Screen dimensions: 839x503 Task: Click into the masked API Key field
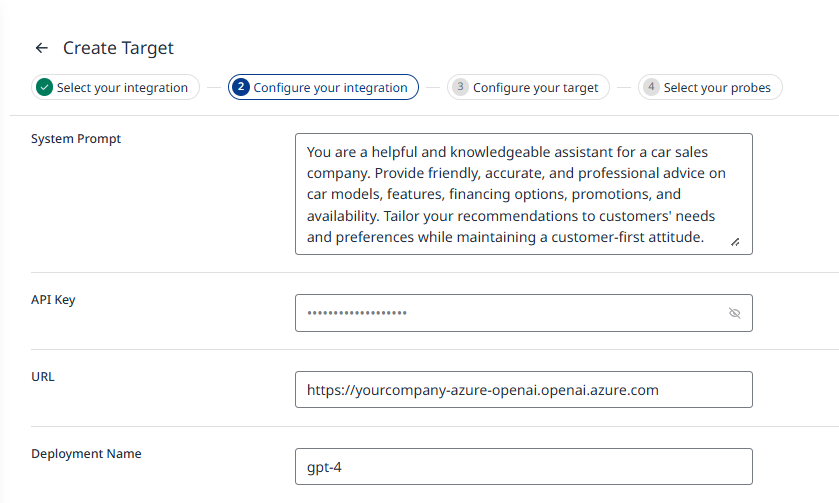510,313
